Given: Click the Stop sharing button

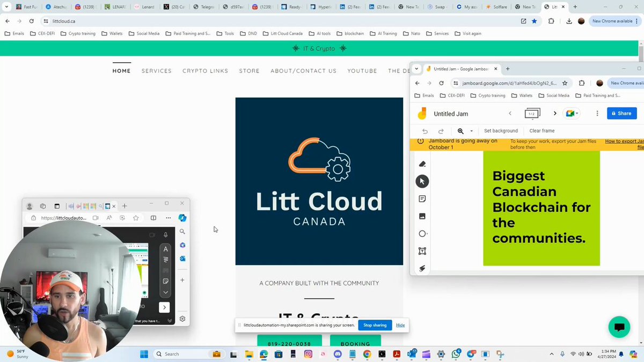Looking at the screenshot, I should (x=375, y=325).
